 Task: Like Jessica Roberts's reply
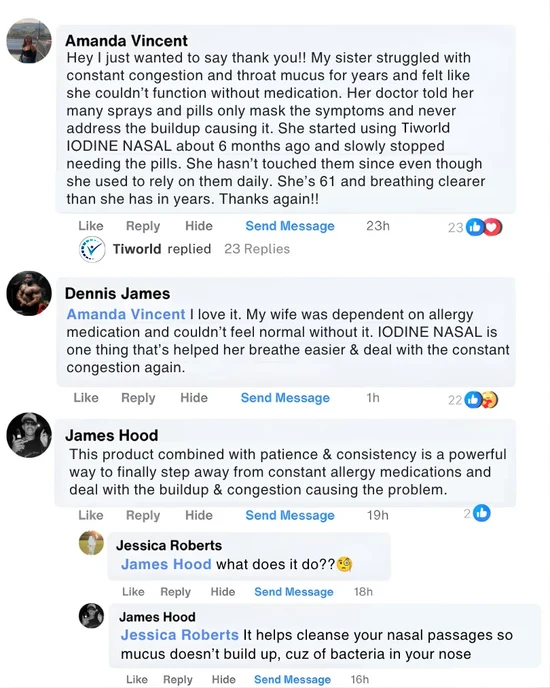(133, 591)
